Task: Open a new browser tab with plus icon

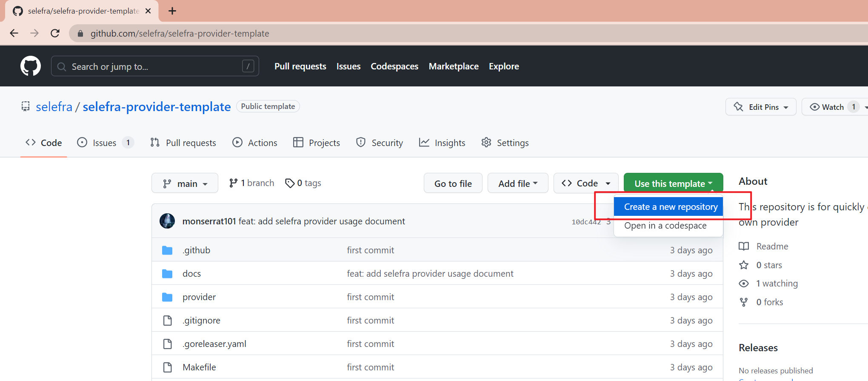Action: click(x=172, y=11)
